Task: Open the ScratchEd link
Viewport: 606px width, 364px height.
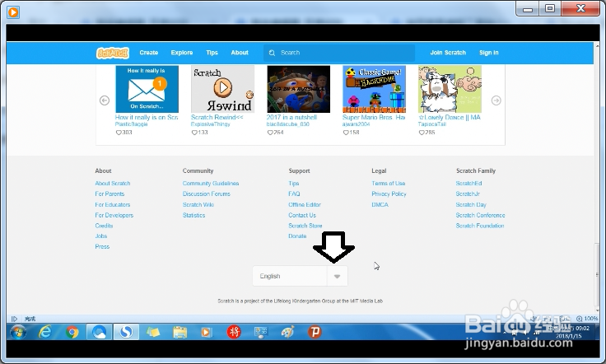Action: point(468,183)
